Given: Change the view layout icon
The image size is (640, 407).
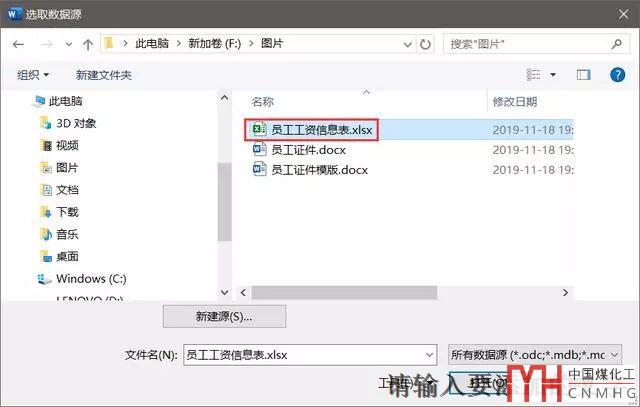Looking at the screenshot, I should [x=533, y=74].
